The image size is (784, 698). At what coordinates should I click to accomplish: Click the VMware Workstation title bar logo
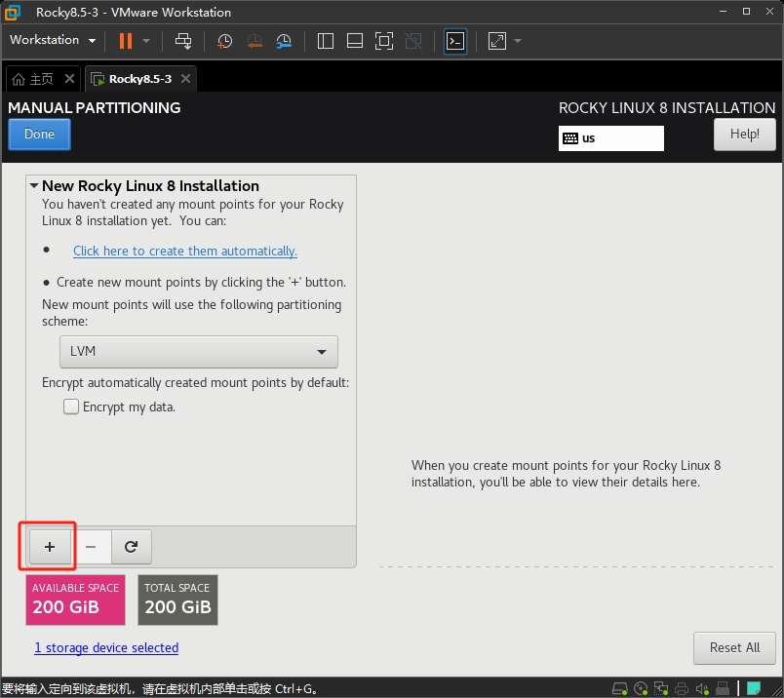(13, 13)
